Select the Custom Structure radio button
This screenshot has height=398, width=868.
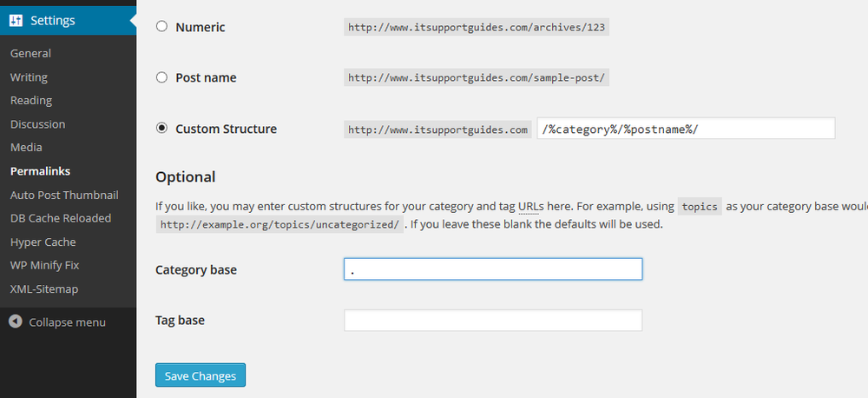click(x=161, y=128)
